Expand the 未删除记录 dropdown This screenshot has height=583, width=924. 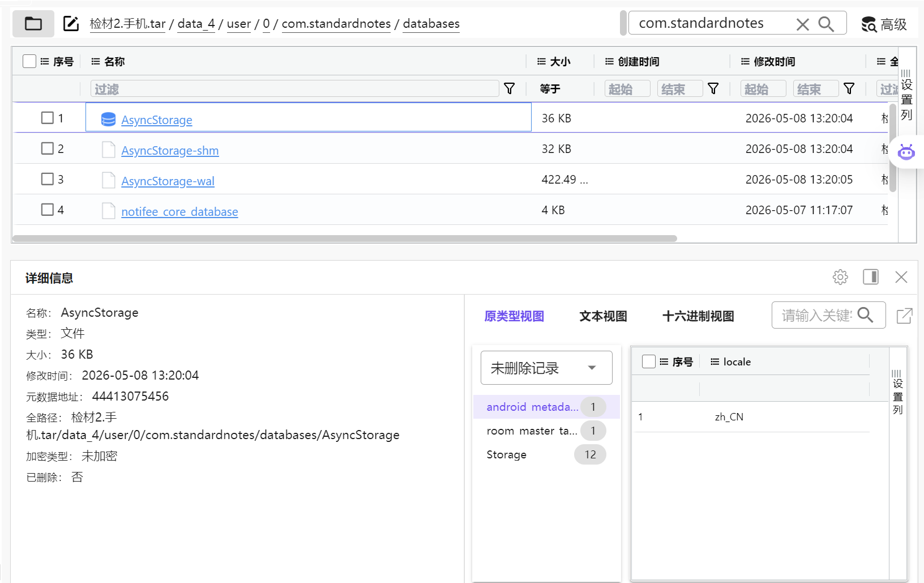(546, 368)
